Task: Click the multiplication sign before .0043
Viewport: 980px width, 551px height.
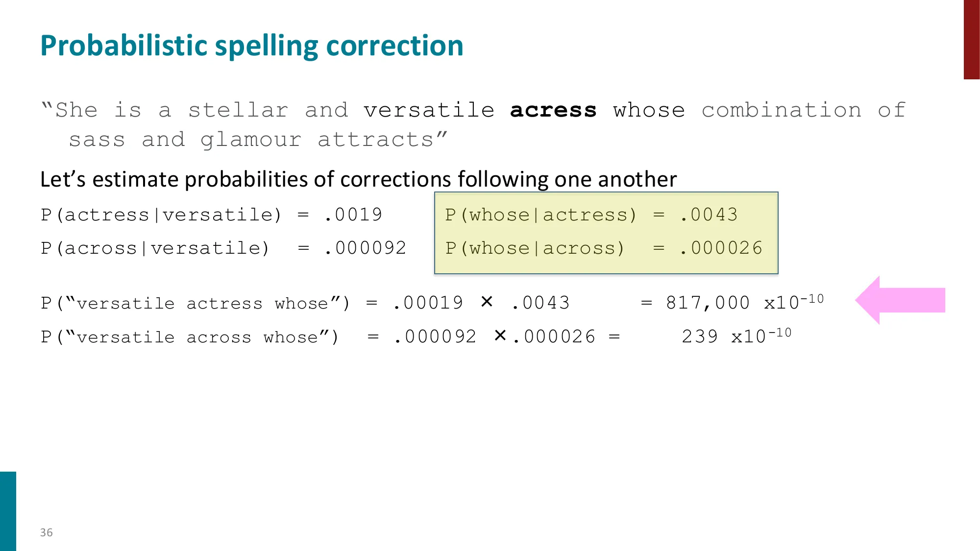Action: point(487,302)
